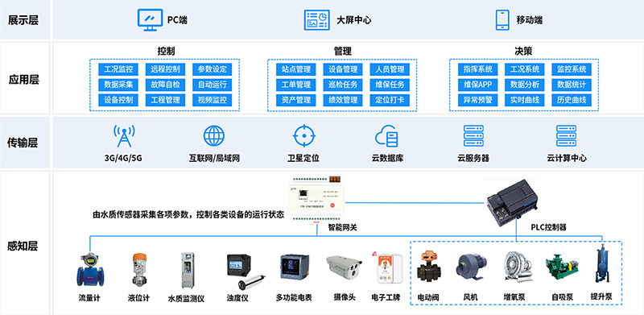Open the 指挥系统 button
The image size is (644, 315).
pos(477,69)
